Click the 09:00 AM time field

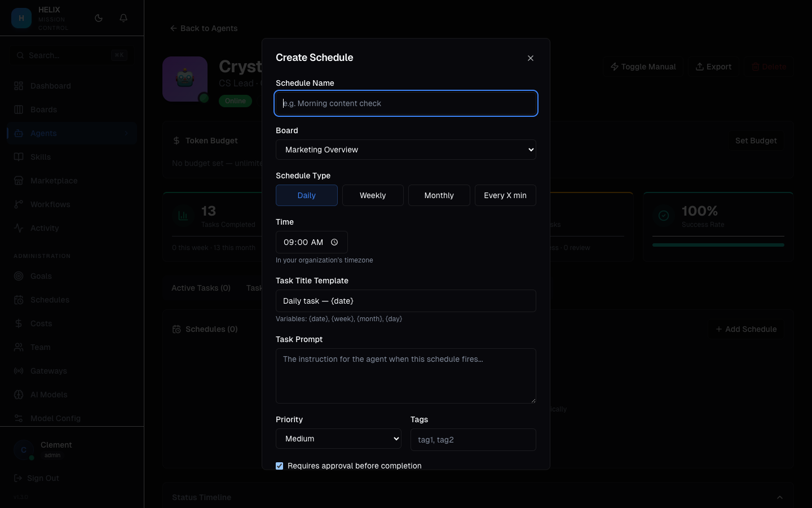point(312,242)
